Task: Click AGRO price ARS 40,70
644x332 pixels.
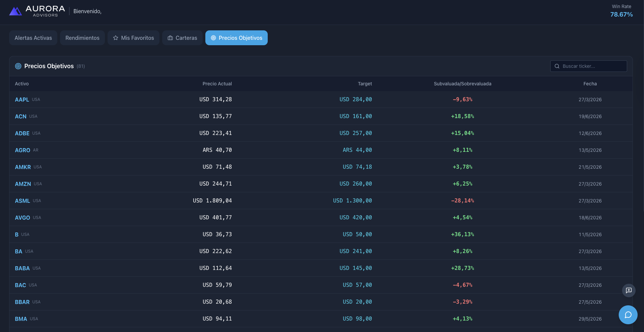Action: (217, 150)
